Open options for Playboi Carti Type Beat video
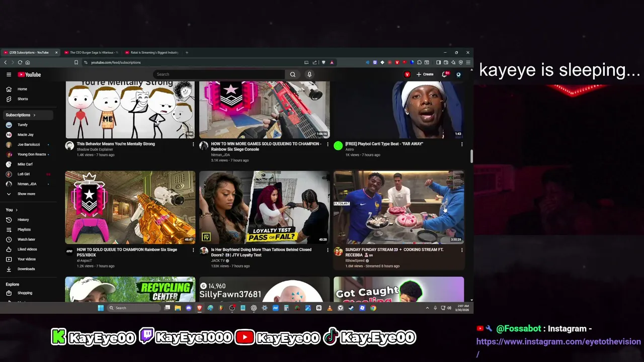The image size is (644, 362). [462, 144]
